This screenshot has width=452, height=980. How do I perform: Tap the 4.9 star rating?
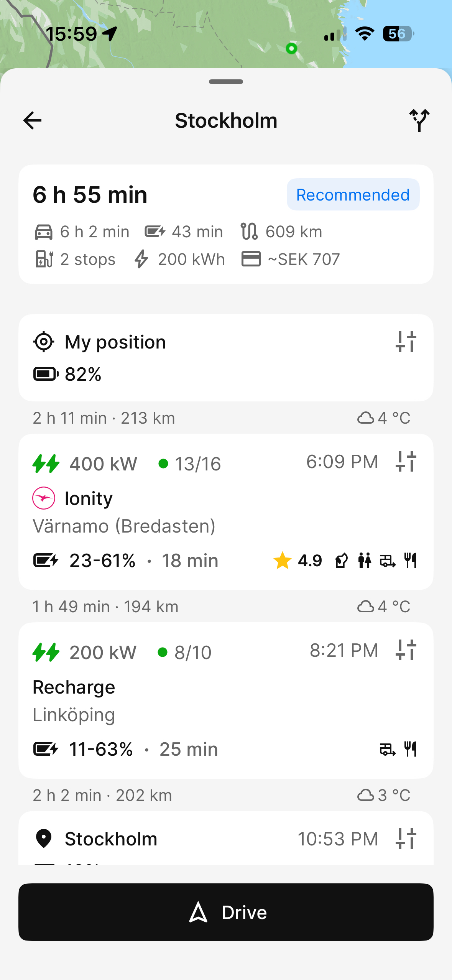point(298,561)
